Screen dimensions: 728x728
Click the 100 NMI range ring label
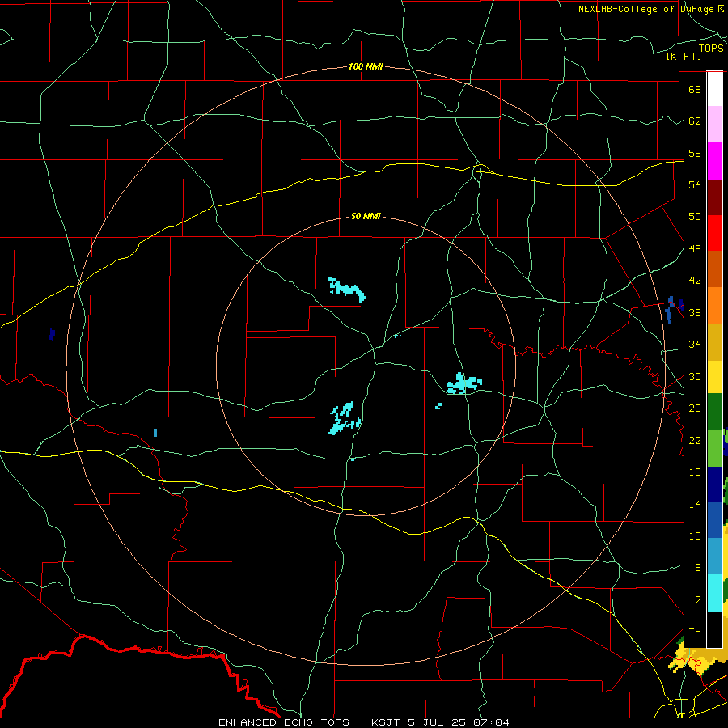[366, 66]
